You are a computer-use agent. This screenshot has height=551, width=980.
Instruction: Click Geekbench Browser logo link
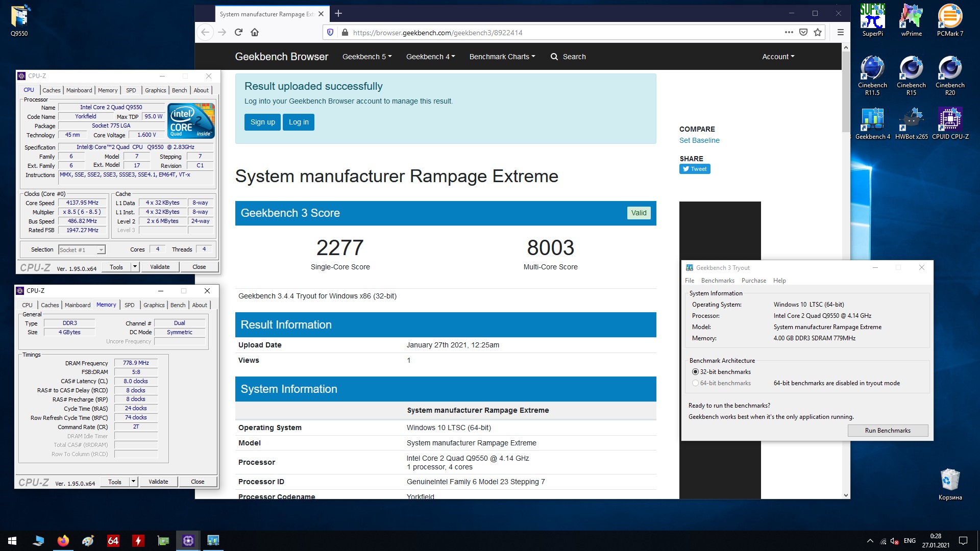281,57
